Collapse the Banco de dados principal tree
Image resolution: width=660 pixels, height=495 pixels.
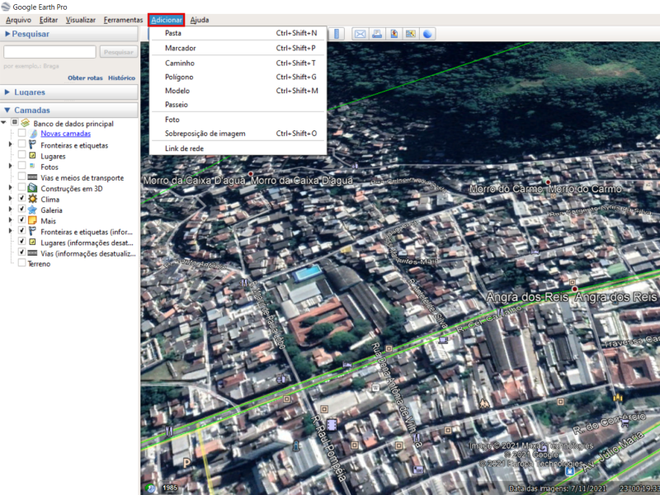(x=4, y=122)
